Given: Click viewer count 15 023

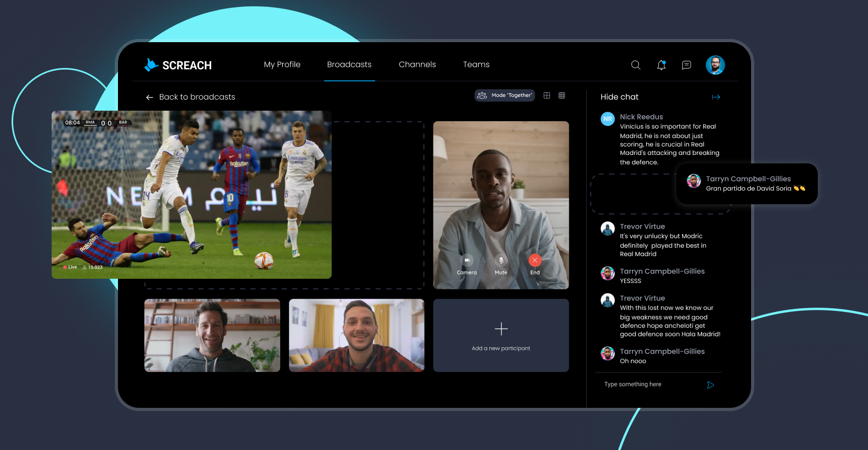Looking at the screenshot, I should (93, 267).
